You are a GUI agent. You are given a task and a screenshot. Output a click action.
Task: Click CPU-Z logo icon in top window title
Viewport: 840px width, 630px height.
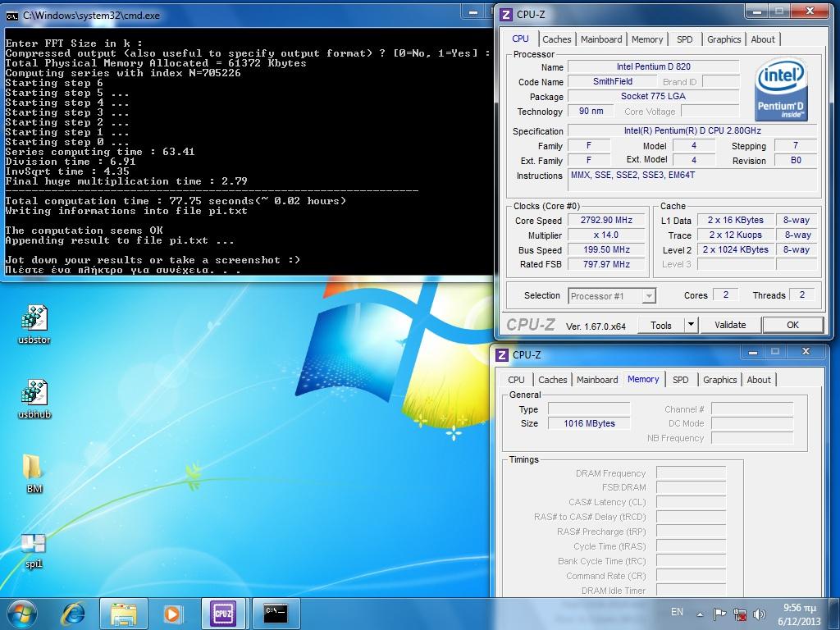(506, 15)
